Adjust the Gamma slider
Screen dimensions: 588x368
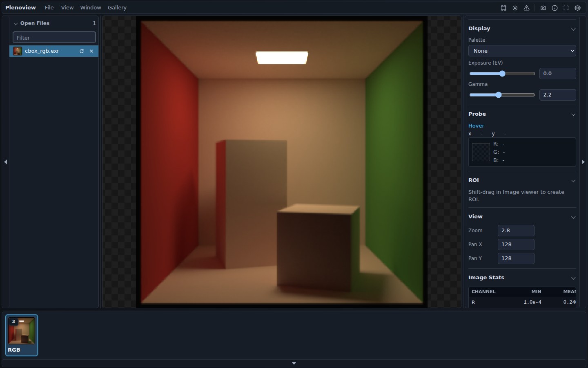click(502, 95)
